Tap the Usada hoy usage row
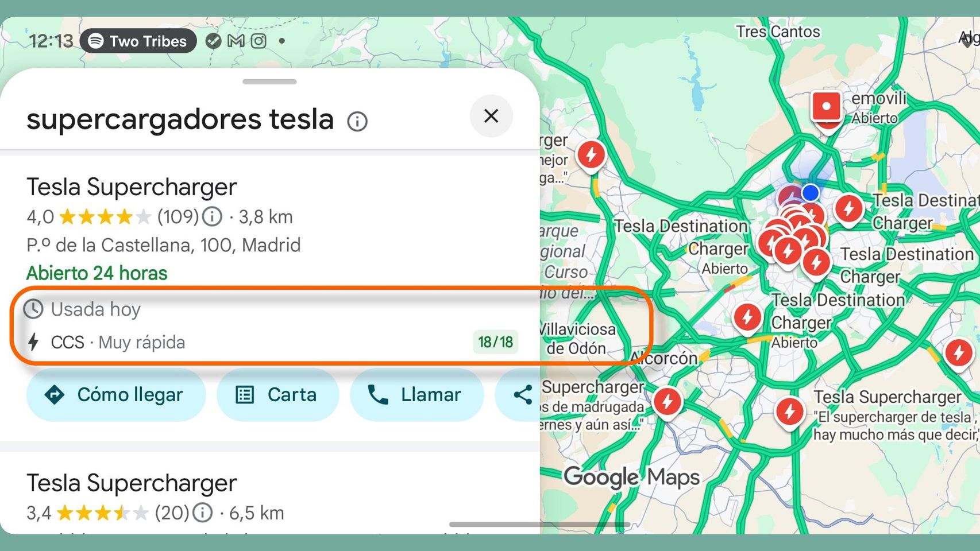 [x=82, y=309]
